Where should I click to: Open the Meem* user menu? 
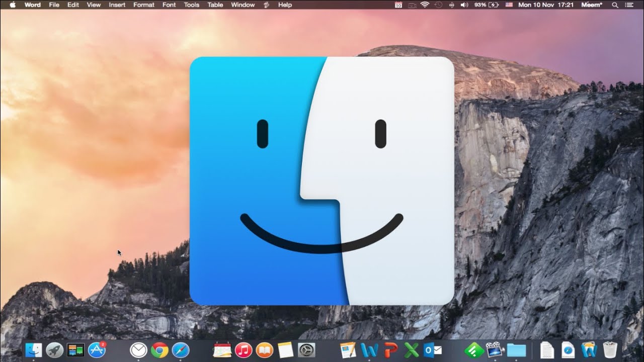coord(592,5)
